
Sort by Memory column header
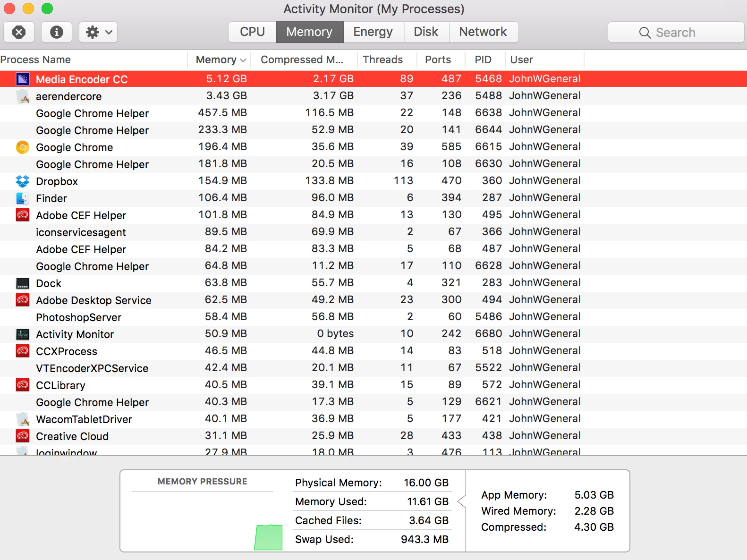pos(220,59)
